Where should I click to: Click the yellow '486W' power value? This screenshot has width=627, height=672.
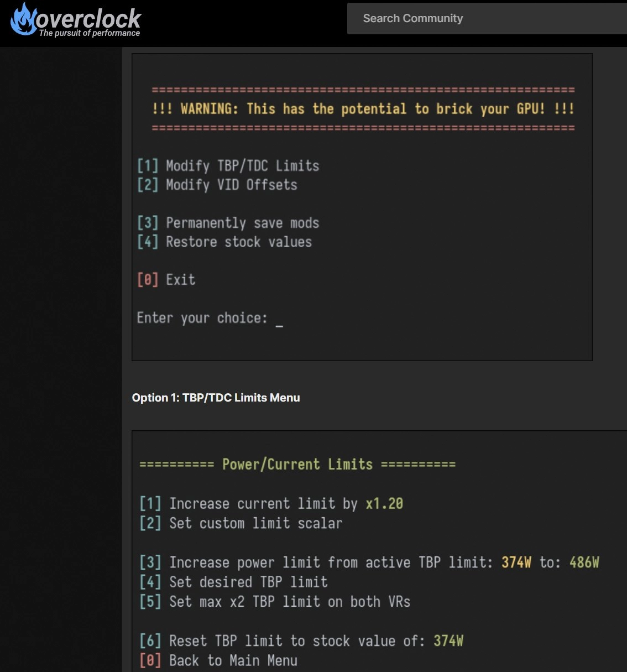click(584, 562)
